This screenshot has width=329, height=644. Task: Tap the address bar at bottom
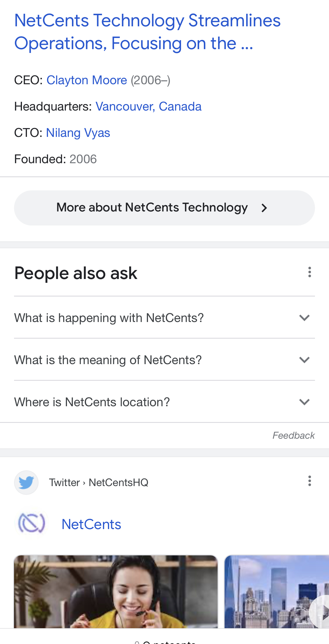coord(164,640)
